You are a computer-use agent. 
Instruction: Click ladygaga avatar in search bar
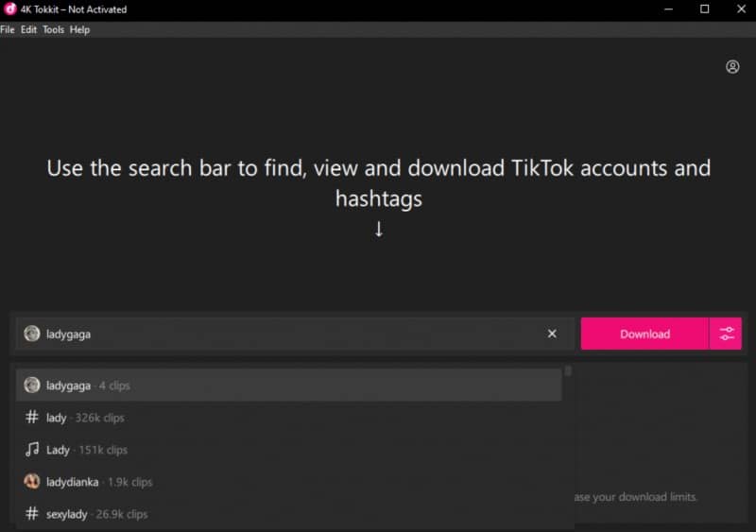(x=32, y=334)
